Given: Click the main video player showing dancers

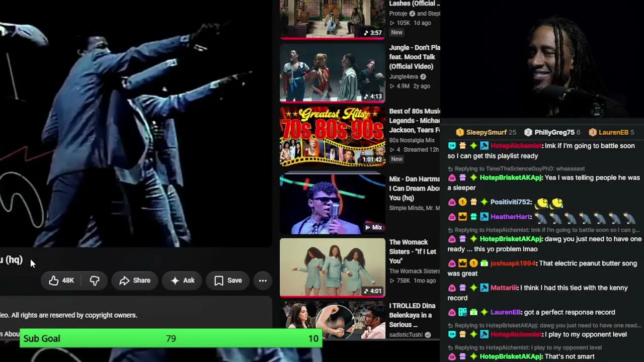Looking at the screenshot, I should coord(136,123).
